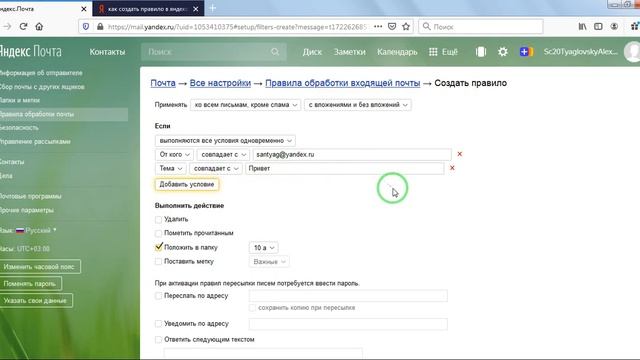
Task: Enable the Уведомить по адресу checkbox
Action: (158, 324)
